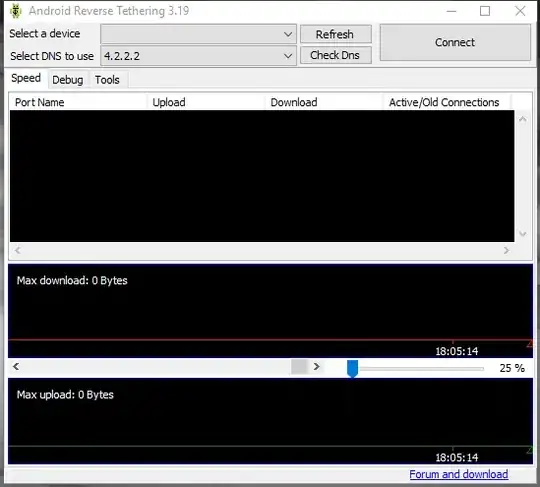Click the list's horizontal scroll right arrow
Image resolution: width=540 pixels, height=487 pixels.
click(x=506, y=250)
